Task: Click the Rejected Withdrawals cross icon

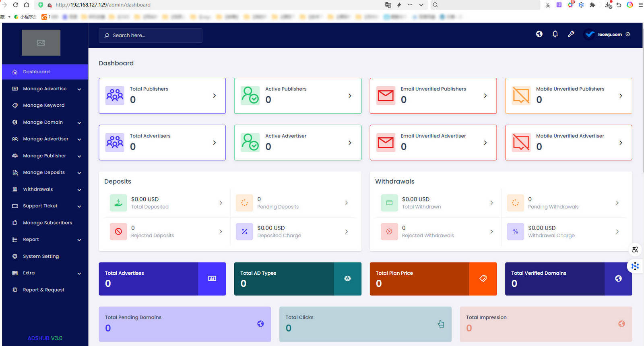Action: (x=389, y=232)
